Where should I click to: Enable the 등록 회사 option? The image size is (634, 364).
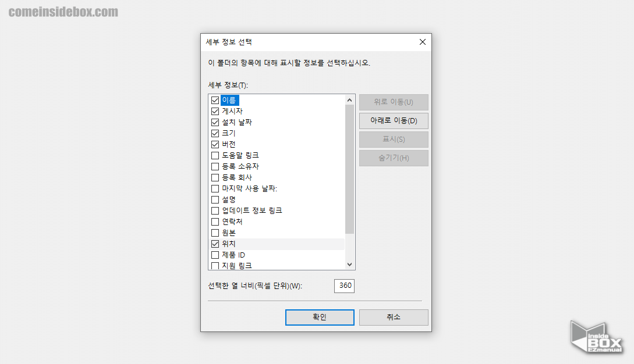click(215, 177)
